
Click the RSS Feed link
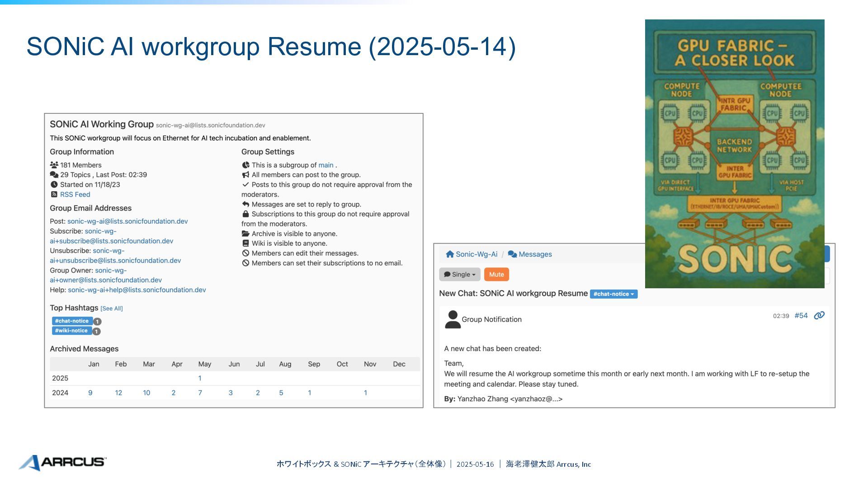coord(75,194)
